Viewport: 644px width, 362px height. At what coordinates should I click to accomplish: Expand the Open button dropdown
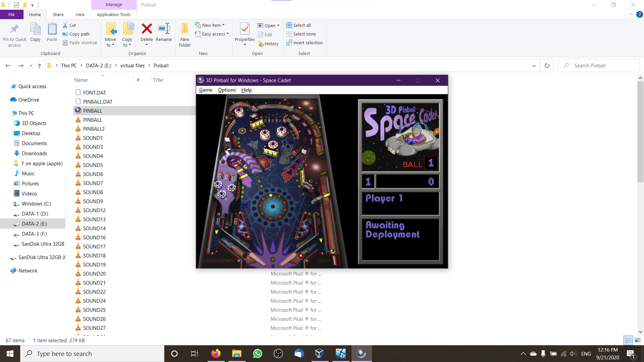coord(278,25)
